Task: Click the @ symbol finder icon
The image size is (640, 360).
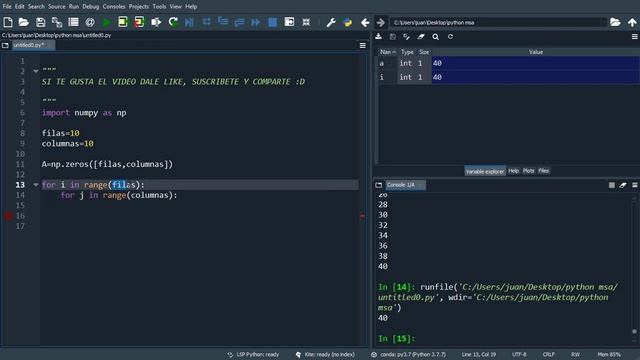Action: (x=90, y=22)
